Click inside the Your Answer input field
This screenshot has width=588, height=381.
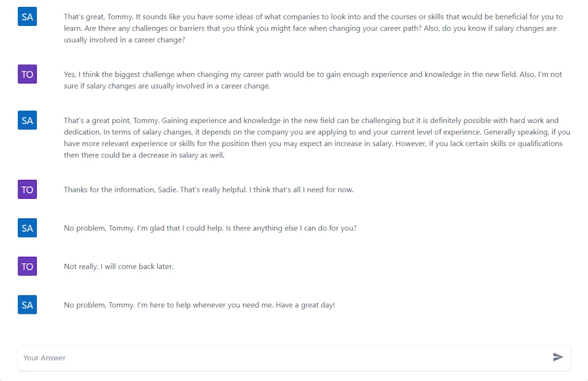click(230, 357)
